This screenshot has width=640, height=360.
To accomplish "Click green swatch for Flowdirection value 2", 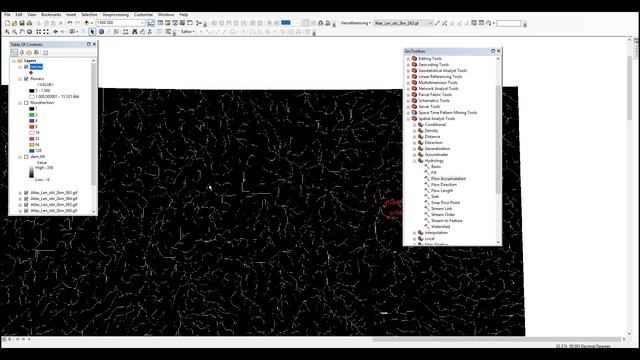I will point(31,115).
